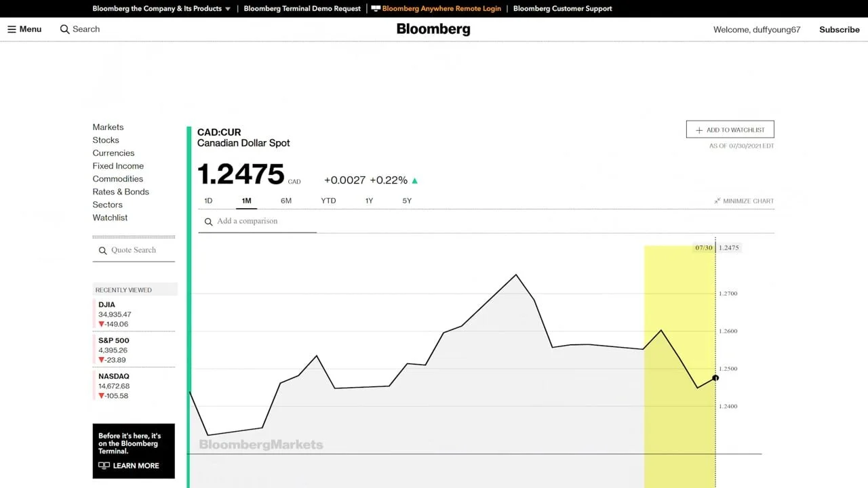
Task: Open NASDAQ in Recently Viewed
Action: [x=113, y=377]
